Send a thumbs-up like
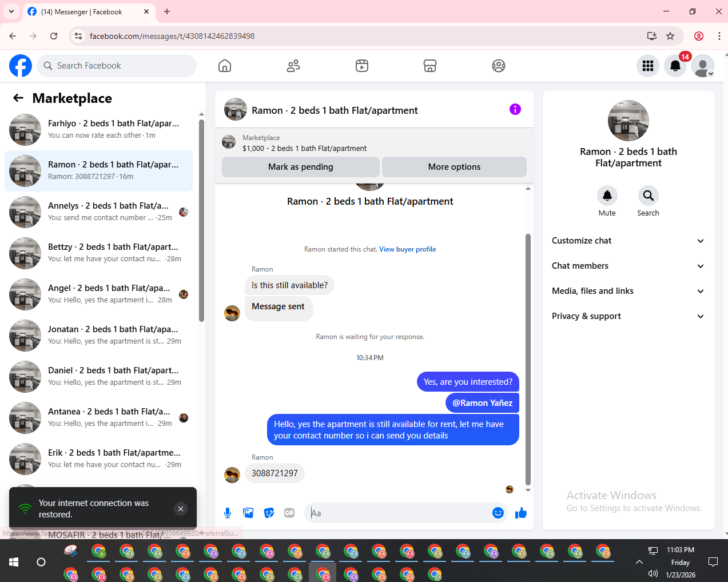Image resolution: width=728 pixels, height=582 pixels. [x=520, y=513]
